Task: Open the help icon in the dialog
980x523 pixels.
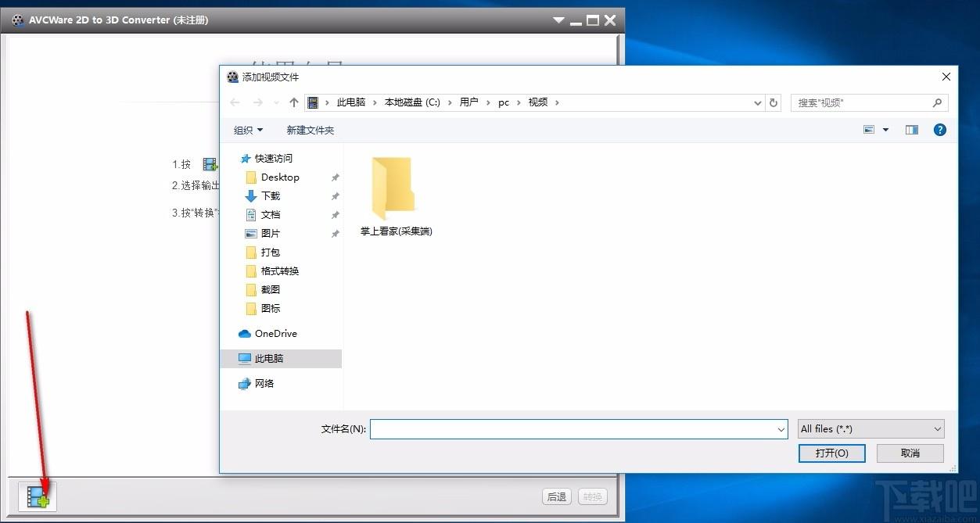Action: pyautogui.click(x=940, y=130)
